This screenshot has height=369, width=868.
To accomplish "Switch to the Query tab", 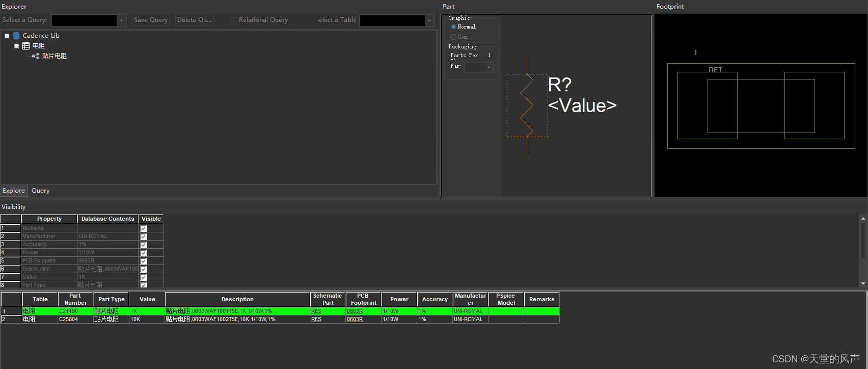I will pyautogui.click(x=40, y=191).
